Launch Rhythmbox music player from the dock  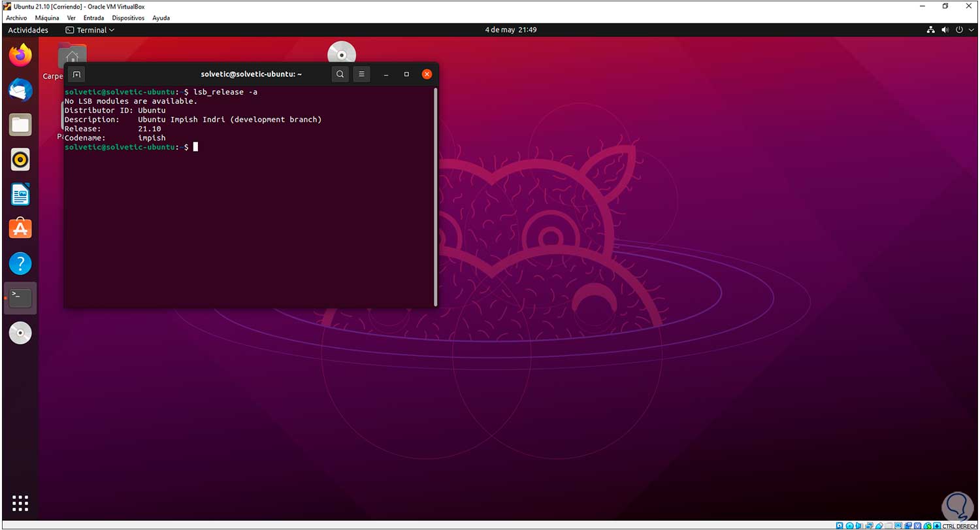(x=20, y=159)
